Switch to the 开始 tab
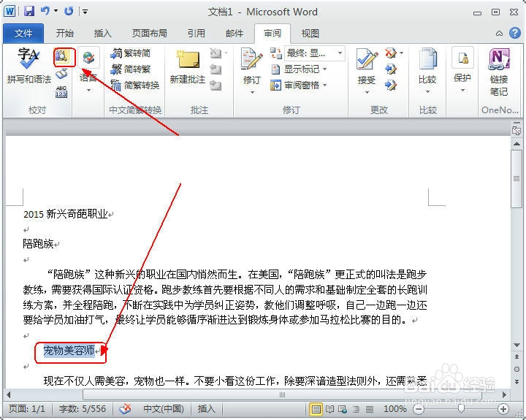Image resolution: width=526 pixels, height=420 pixels. (64, 33)
